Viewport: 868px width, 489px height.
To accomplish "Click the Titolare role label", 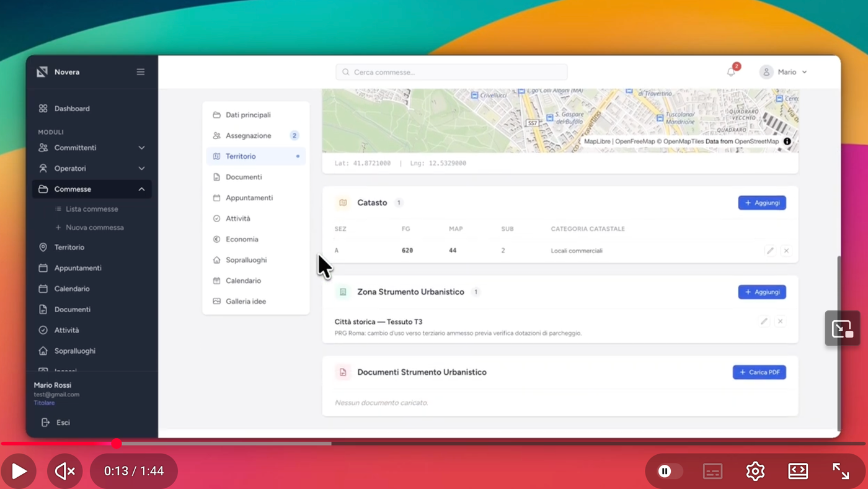I will tap(44, 403).
